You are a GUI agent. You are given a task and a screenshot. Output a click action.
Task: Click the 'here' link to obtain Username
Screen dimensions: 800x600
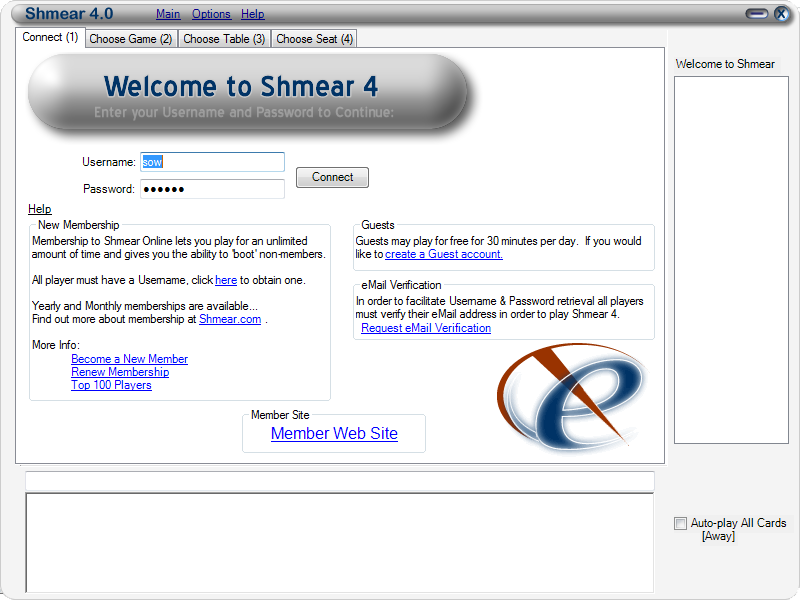click(226, 280)
